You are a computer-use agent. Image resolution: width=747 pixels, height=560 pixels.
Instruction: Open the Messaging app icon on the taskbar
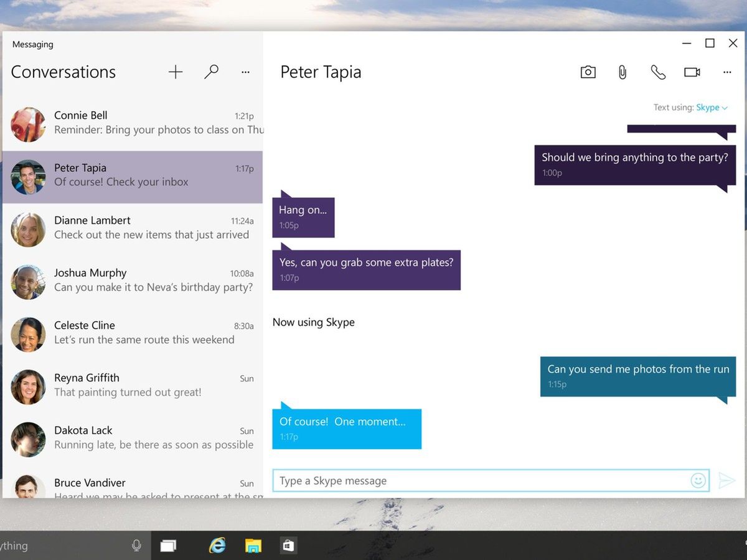tap(288, 545)
